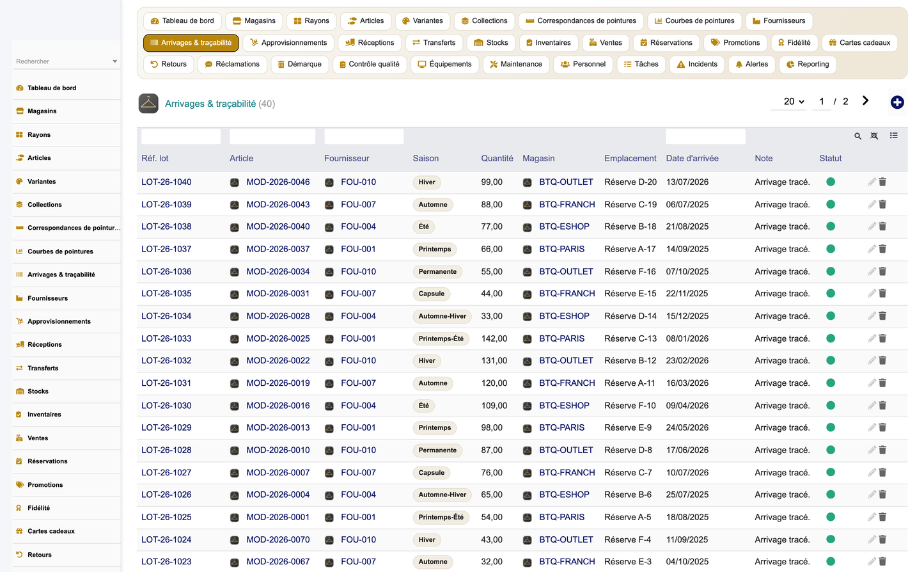Open lot link LOT-26-1038
Viewport: 924px width, 572px height.
point(166,226)
